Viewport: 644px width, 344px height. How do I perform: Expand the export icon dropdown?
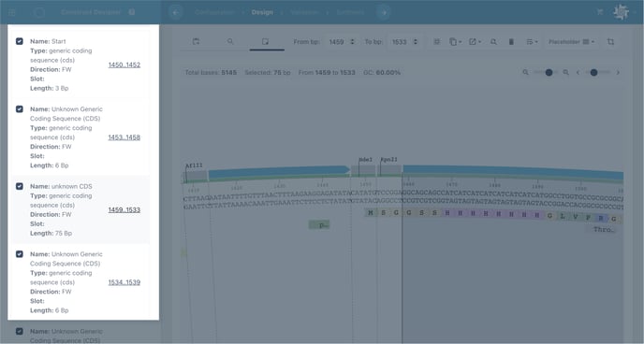[475, 42]
